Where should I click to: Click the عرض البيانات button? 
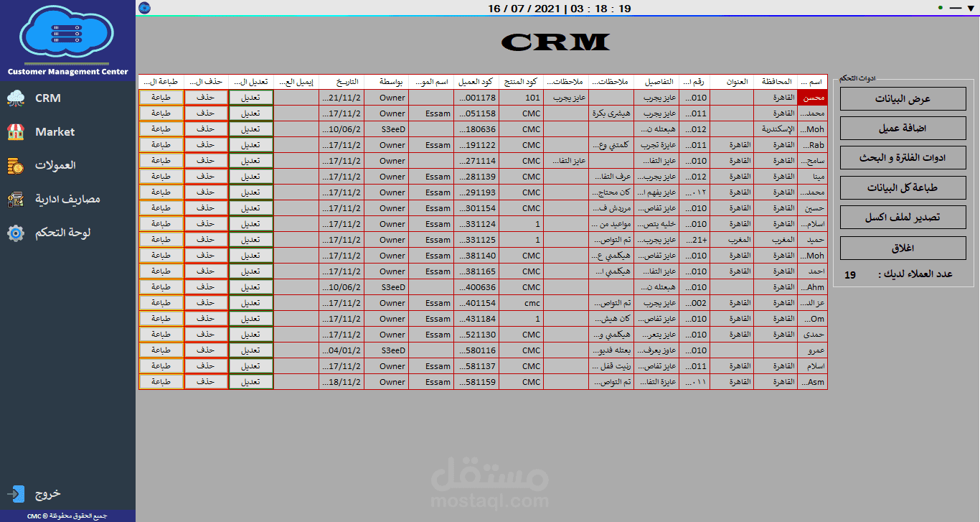pos(903,99)
